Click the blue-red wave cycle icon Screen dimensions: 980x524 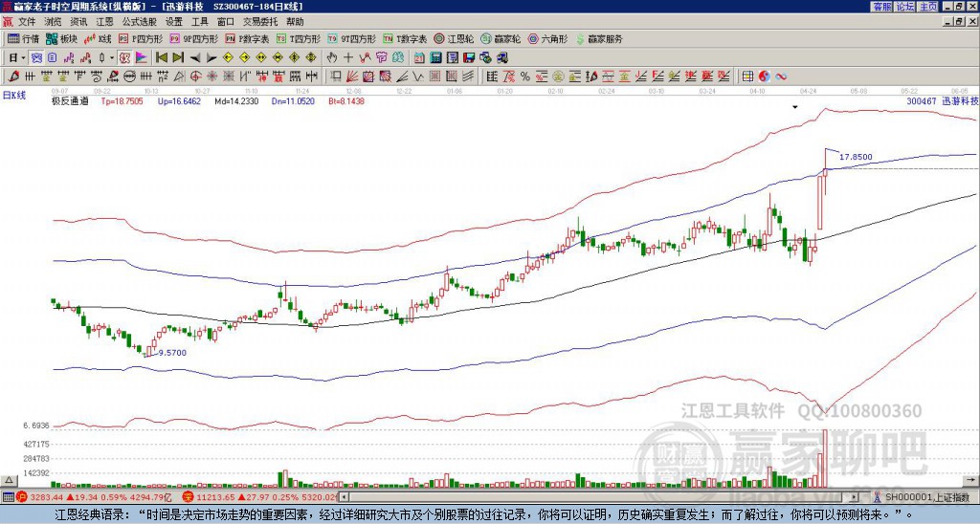coord(781,76)
